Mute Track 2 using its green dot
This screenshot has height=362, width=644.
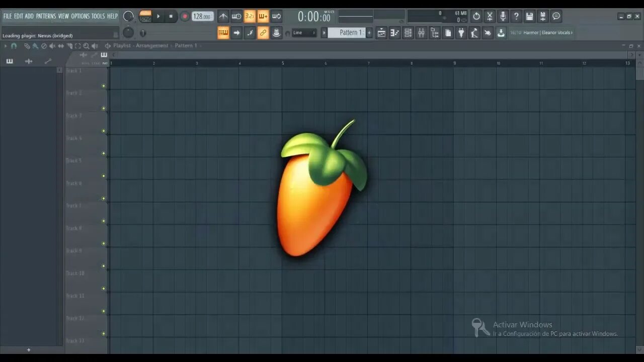[x=104, y=109]
